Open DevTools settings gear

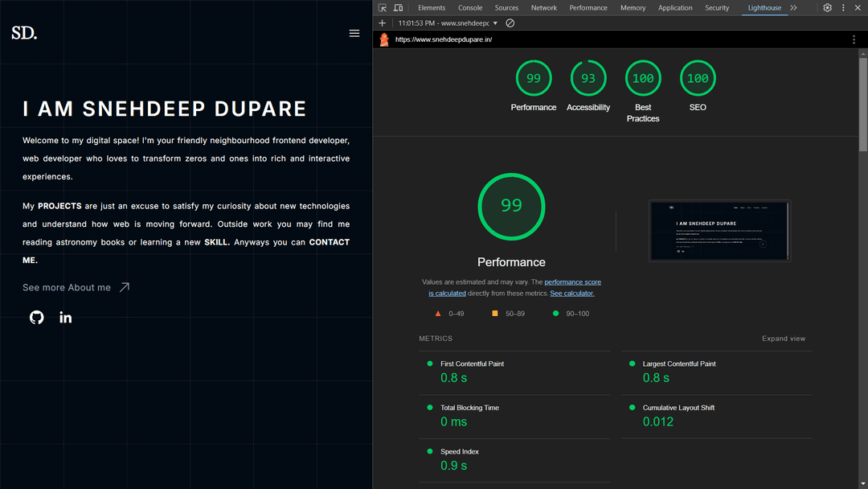(827, 7)
